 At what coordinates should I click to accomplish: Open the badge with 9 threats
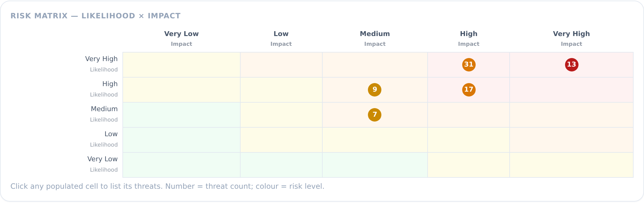(x=375, y=90)
